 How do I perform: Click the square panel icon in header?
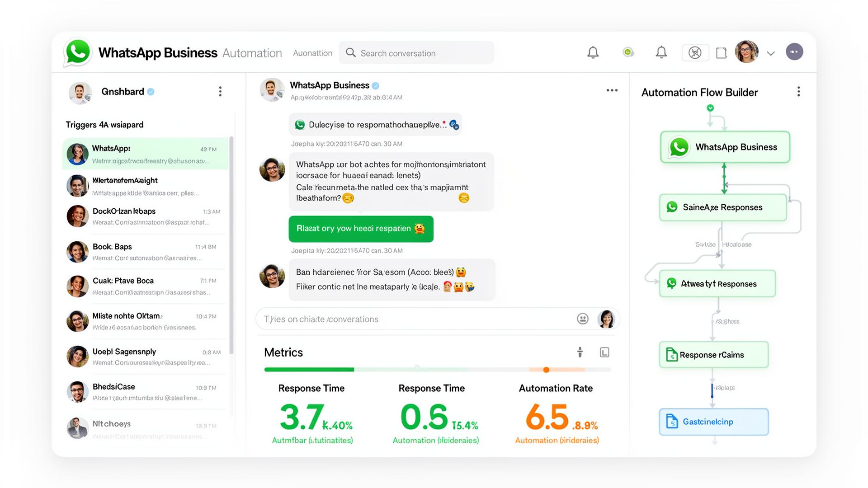[722, 53]
